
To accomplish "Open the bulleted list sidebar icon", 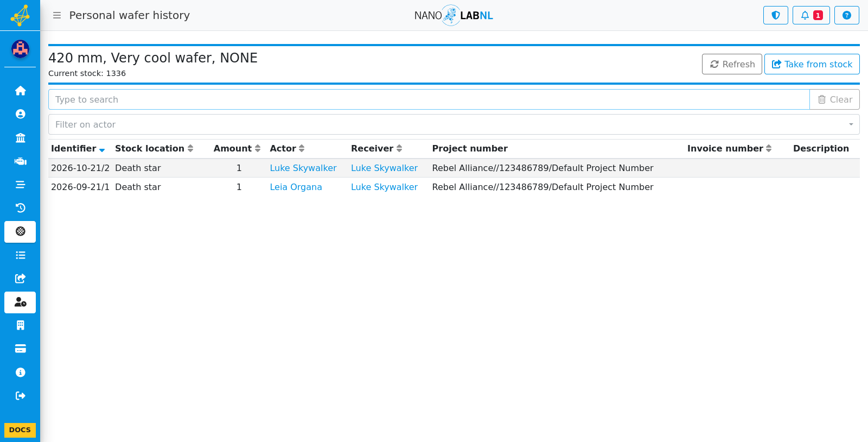I will tap(20, 255).
